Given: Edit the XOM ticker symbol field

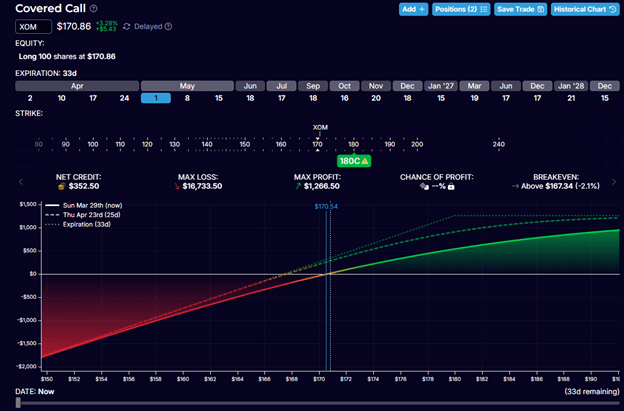Looking at the screenshot, I should [33, 27].
